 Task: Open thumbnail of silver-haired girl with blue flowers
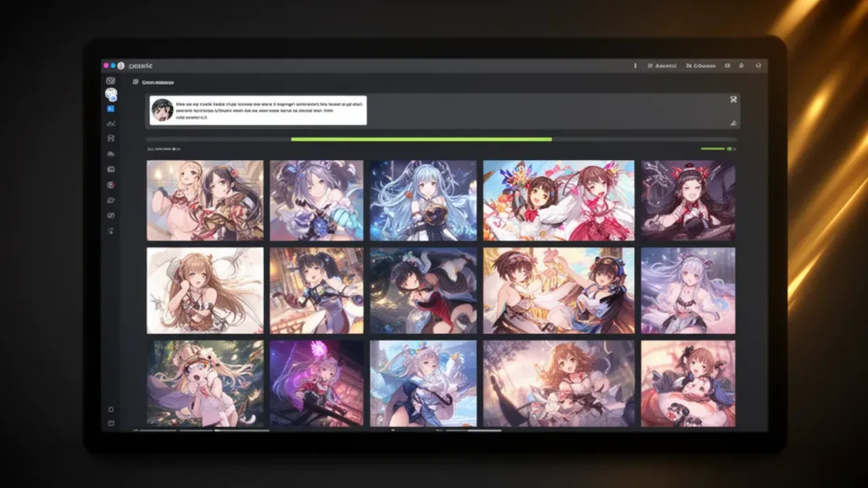click(x=317, y=201)
